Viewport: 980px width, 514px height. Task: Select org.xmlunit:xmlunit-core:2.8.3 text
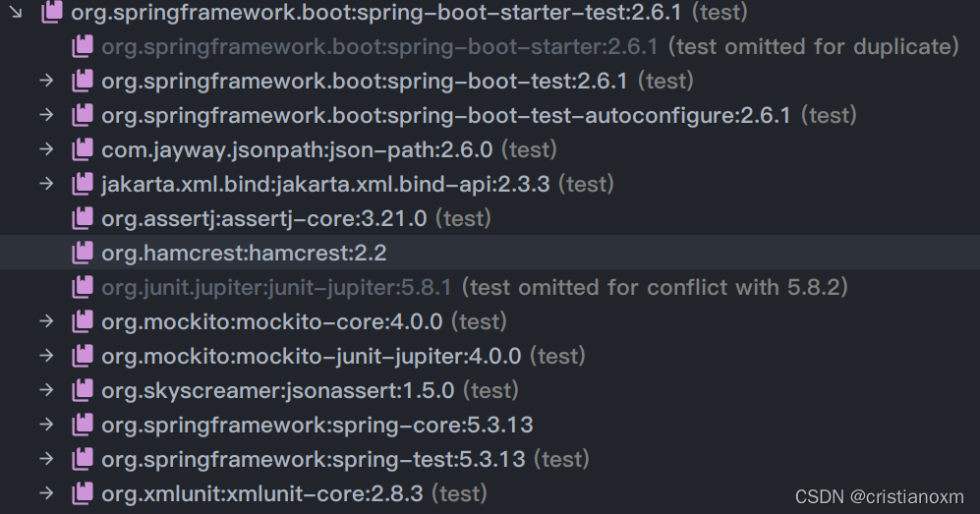262,492
